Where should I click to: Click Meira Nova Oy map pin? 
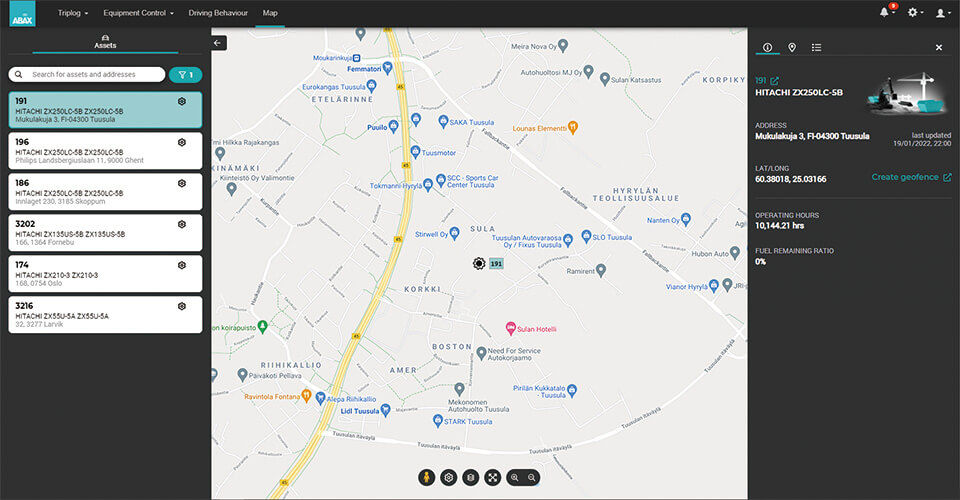point(563,45)
